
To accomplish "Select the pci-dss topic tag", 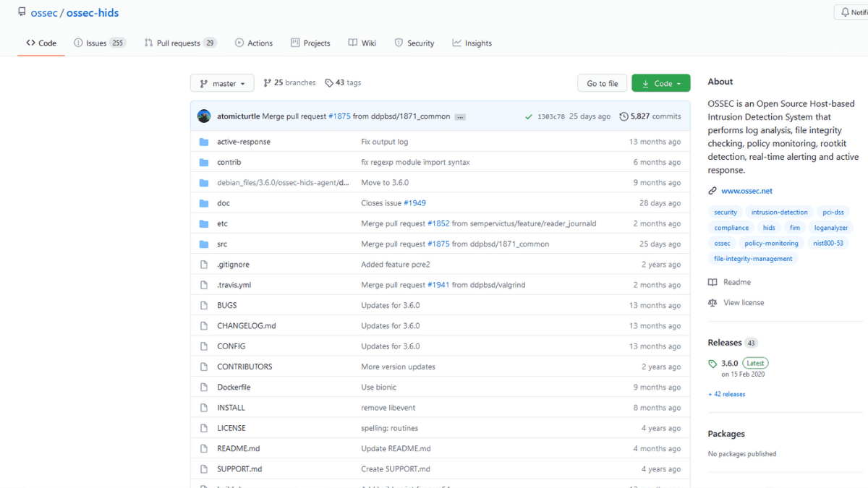I will [833, 213].
